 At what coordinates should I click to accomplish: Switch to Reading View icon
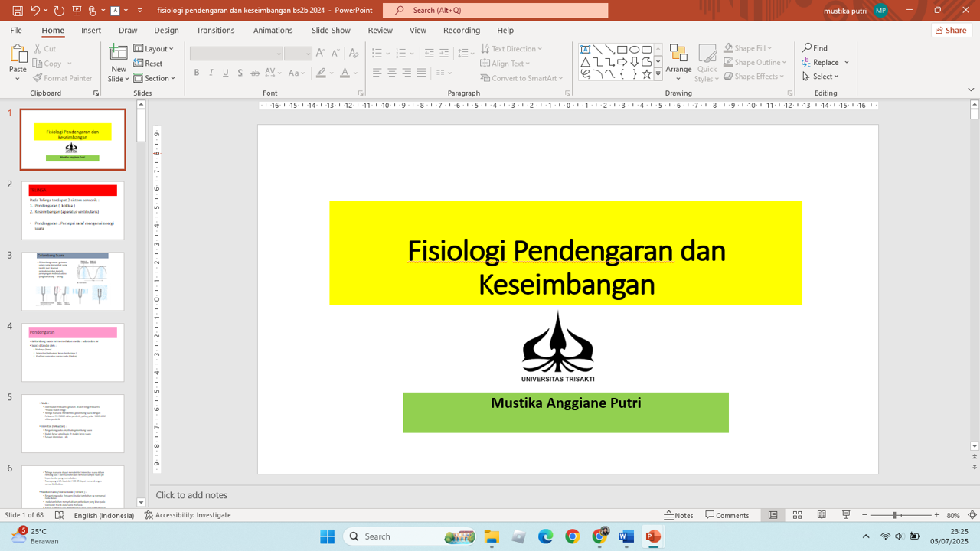(x=822, y=515)
